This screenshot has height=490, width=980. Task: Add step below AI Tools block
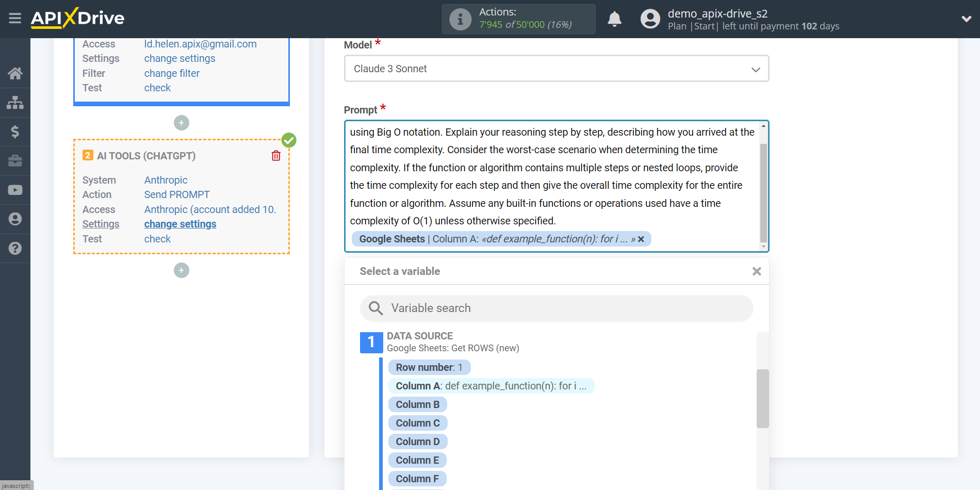point(182,270)
